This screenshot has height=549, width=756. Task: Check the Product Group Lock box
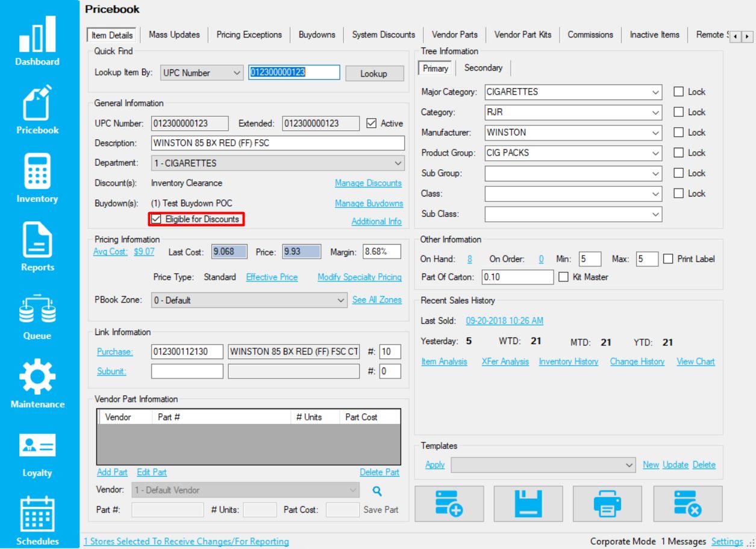coord(679,152)
